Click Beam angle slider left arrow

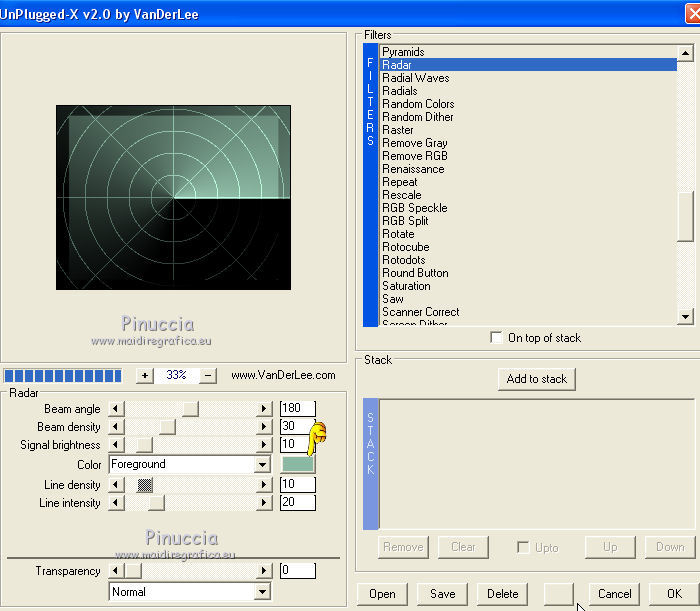click(115, 408)
